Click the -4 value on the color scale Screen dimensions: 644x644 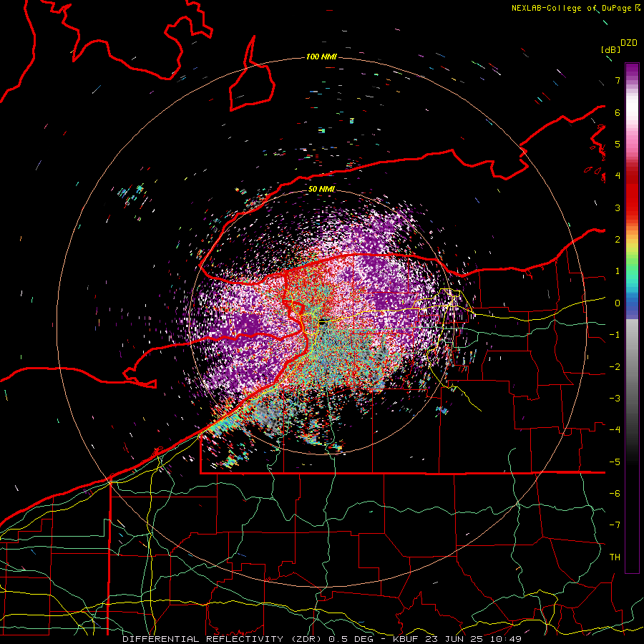coord(615,430)
